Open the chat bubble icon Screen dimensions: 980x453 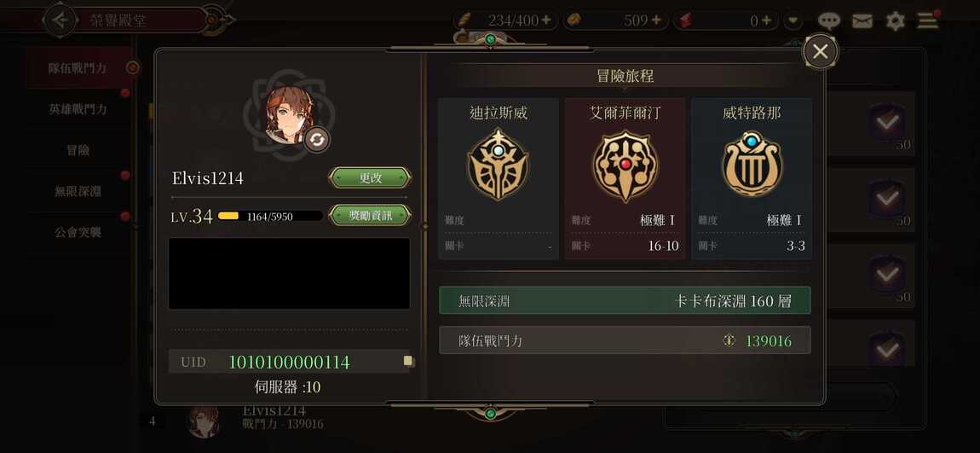pos(829,21)
